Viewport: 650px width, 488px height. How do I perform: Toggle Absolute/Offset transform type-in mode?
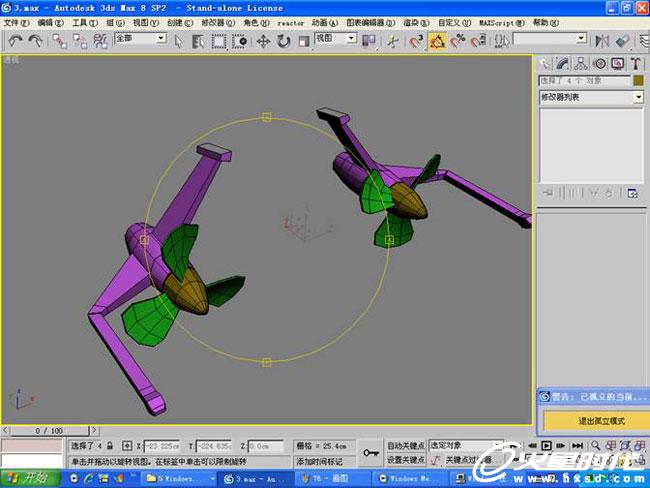127,446
